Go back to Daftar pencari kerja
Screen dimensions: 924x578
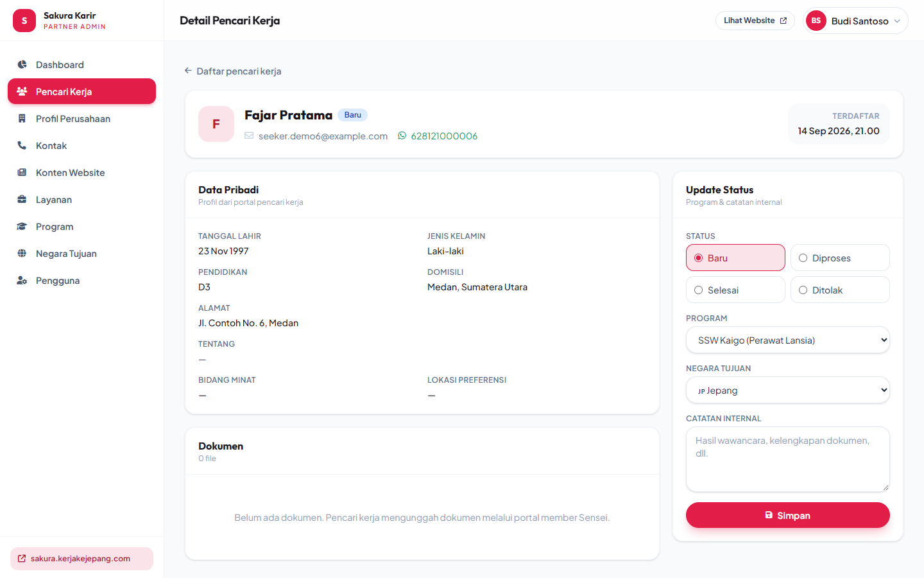(233, 71)
